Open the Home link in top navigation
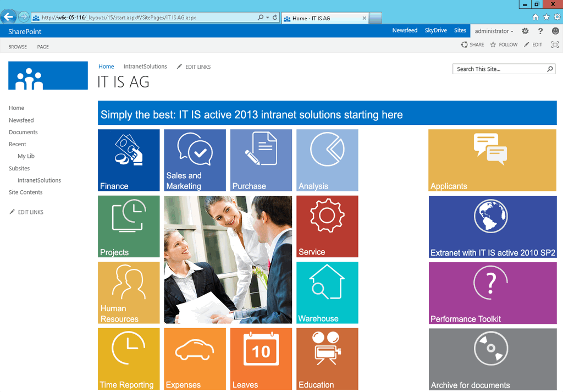The width and height of the screenshot is (563, 392). click(106, 67)
